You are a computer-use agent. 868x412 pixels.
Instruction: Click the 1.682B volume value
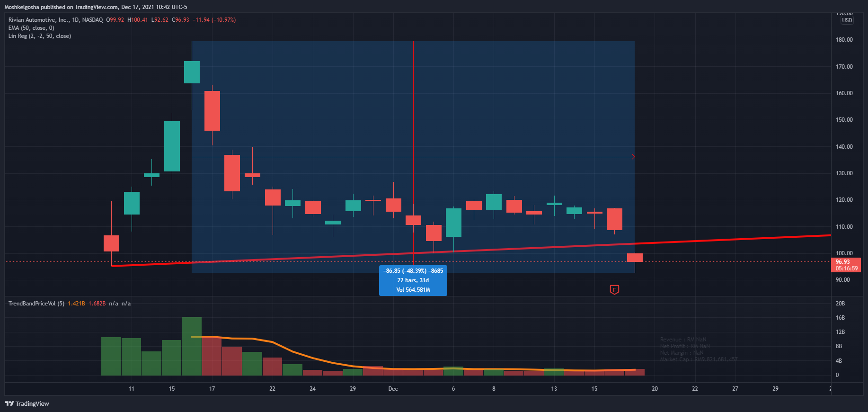click(97, 304)
